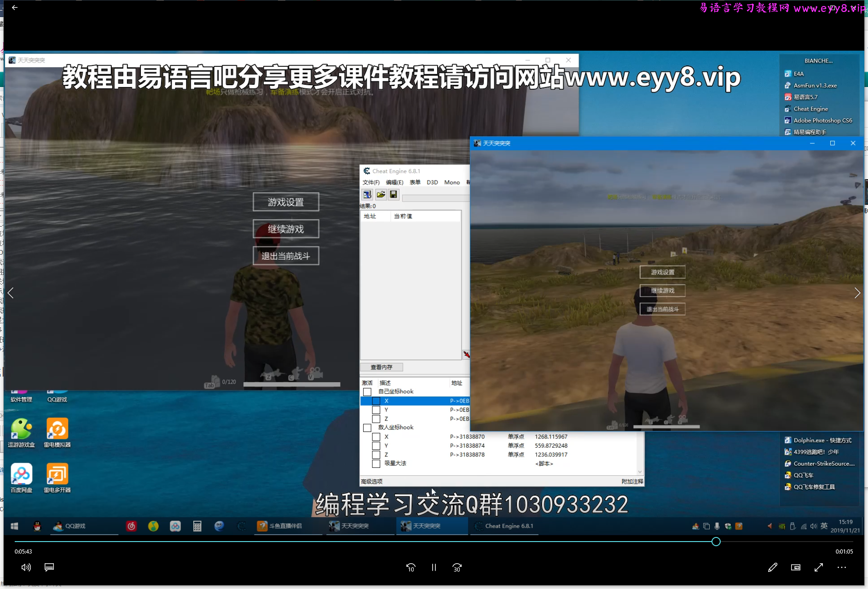This screenshot has width=868, height=589.
Task: Pause the video playback
Action: click(x=434, y=567)
